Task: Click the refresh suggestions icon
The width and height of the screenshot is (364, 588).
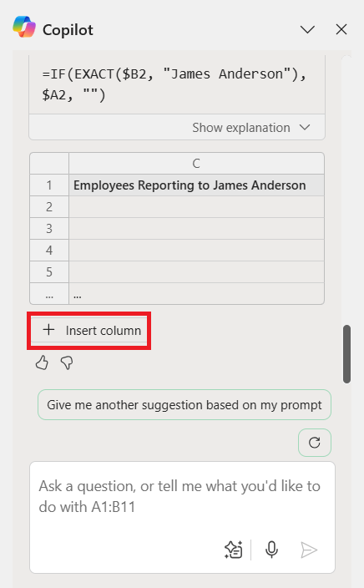Action: click(x=314, y=443)
